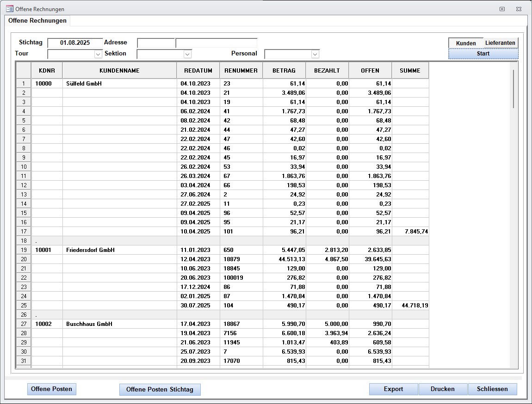Click into the Stichtag date field
Screen dimensions: 532x404
[x=75, y=43]
